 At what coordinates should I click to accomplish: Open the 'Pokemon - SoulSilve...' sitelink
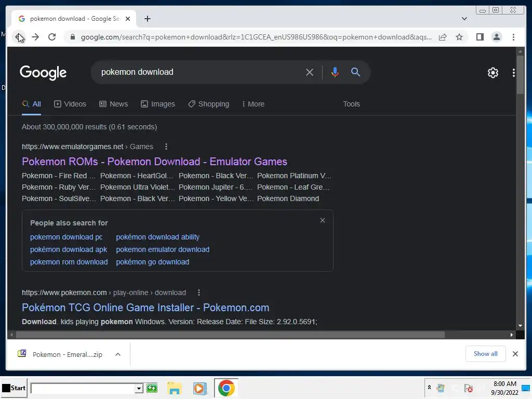[x=59, y=198]
